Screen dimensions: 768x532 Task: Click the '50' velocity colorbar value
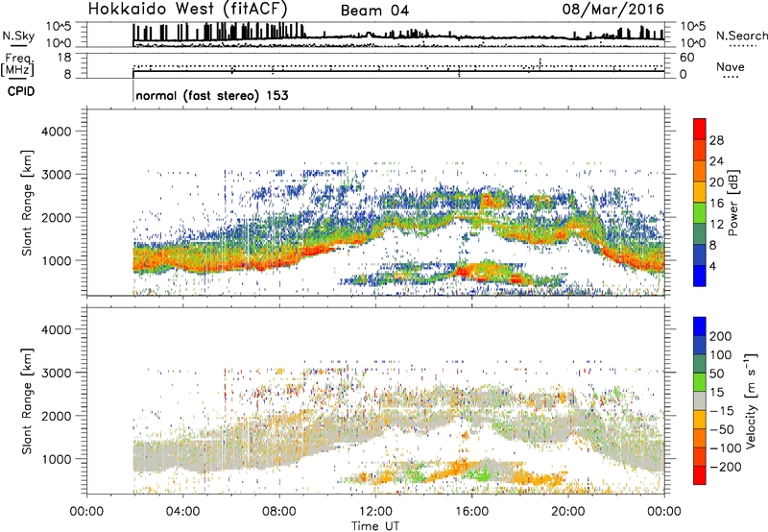tap(716, 374)
